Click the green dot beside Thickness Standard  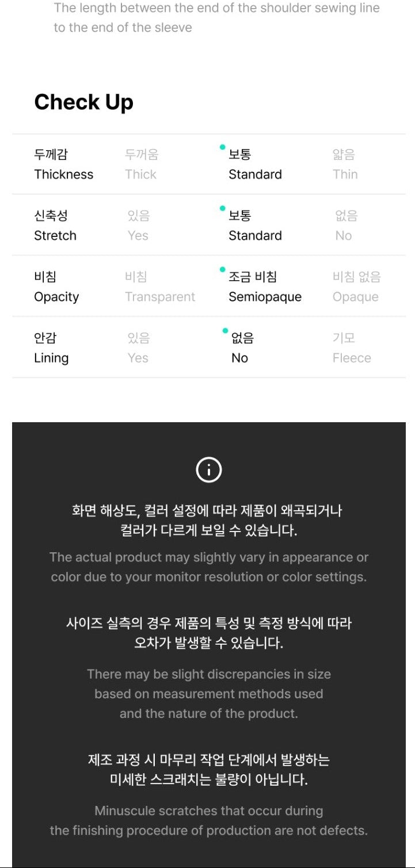(x=223, y=147)
